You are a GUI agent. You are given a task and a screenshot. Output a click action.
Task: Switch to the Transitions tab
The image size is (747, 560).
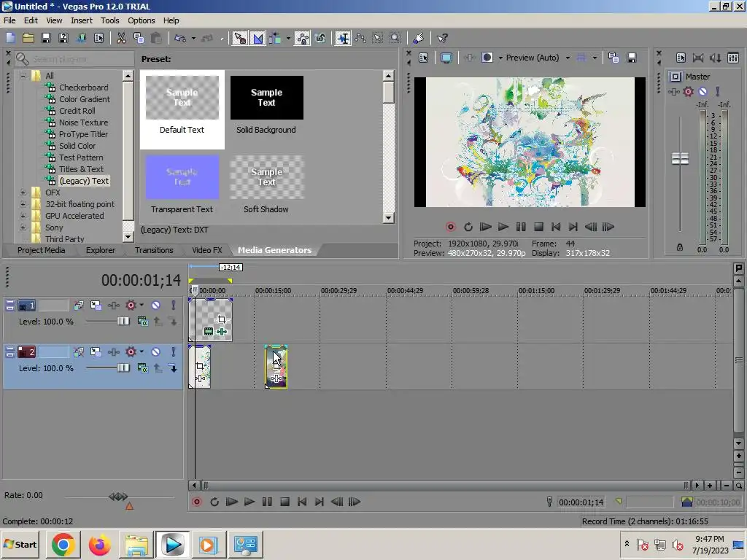click(x=154, y=250)
